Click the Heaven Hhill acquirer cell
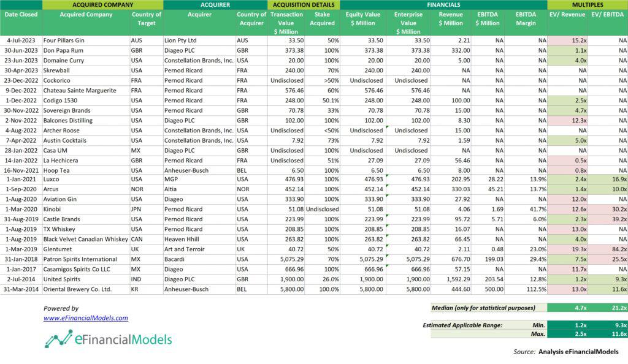628x364 pixels. pyautogui.click(x=199, y=239)
